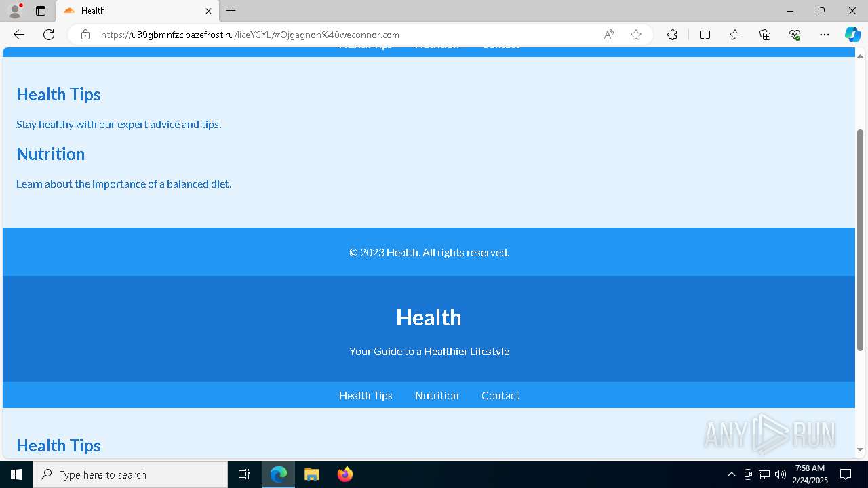Screen dimensions: 868x488
Task: Click the large Health title heading
Action: pos(429,317)
